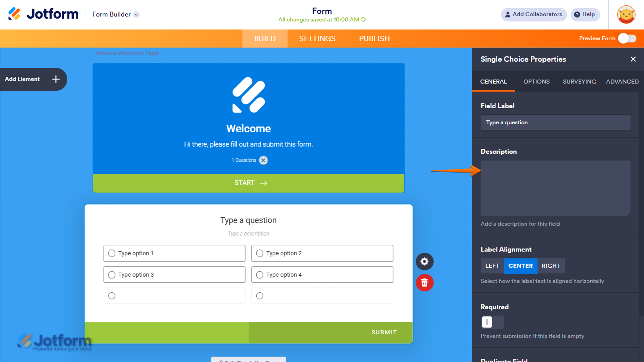Image resolution: width=644 pixels, height=362 pixels.
Task: Click the Remove Welcome Page link
Action: coord(127,53)
